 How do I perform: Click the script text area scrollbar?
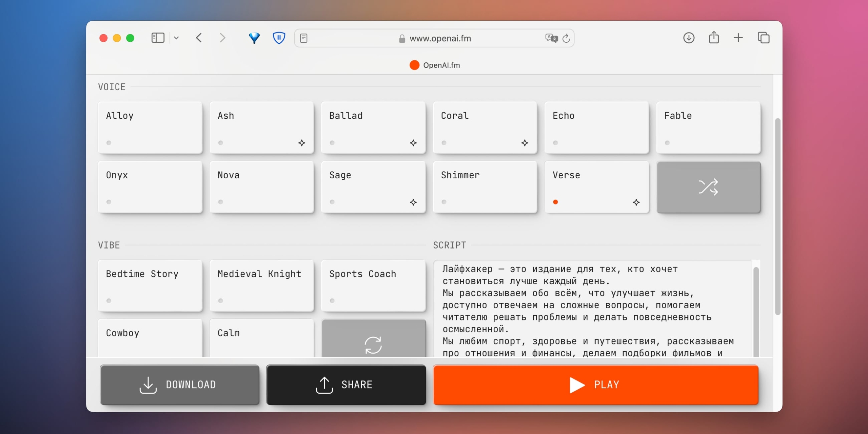coord(756,312)
